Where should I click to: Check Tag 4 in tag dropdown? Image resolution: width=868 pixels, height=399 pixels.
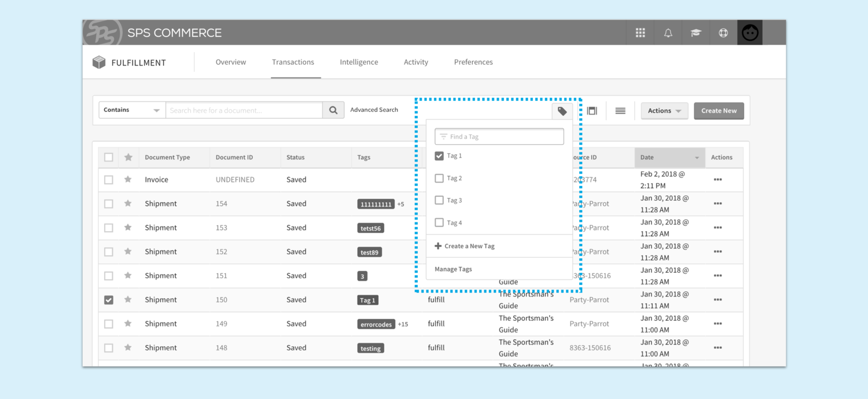click(x=439, y=222)
